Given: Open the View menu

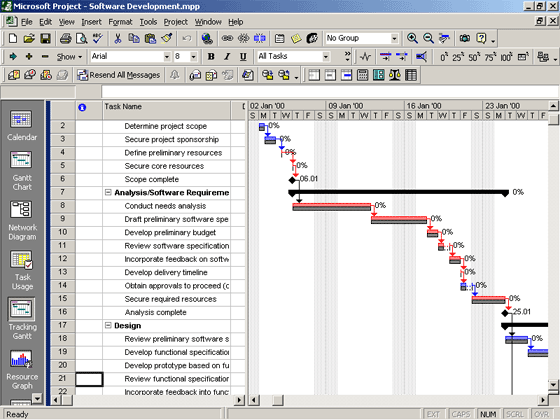Looking at the screenshot, I should click(x=66, y=22).
